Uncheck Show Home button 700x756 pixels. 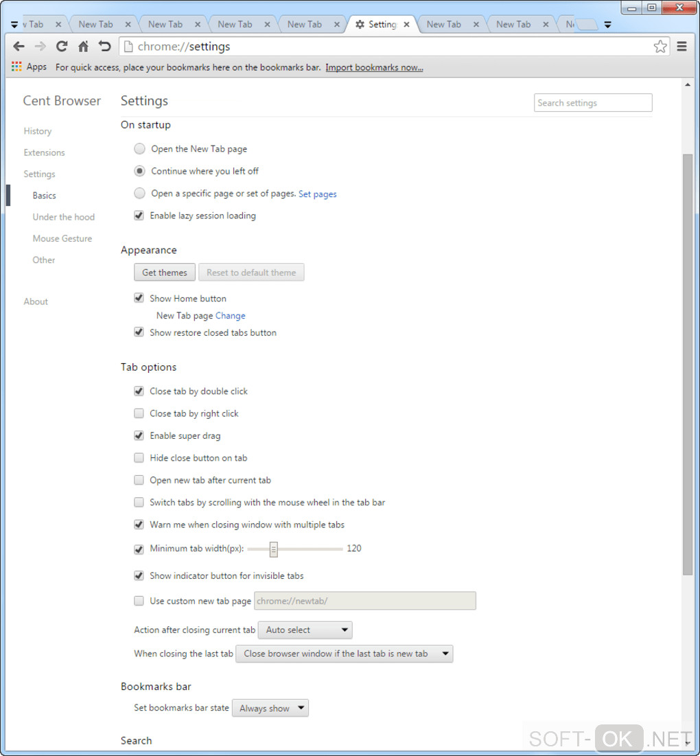pyautogui.click(x=139, y=298)
